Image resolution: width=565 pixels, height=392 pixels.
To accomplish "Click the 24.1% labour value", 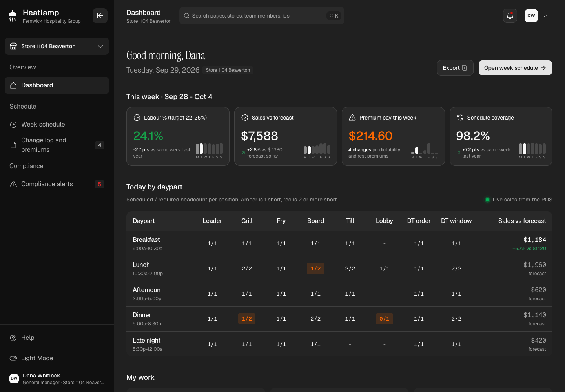I will click(x=148, y=136).
